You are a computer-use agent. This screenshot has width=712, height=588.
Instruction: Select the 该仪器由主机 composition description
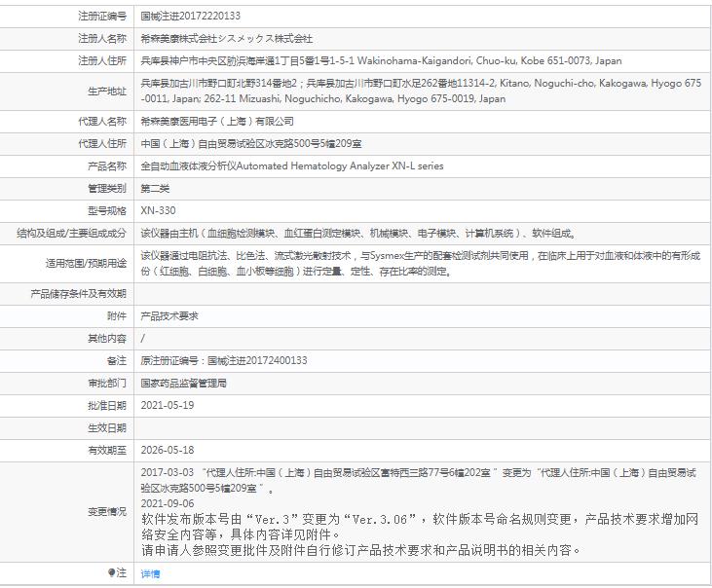pyautogui.click(x=358, y=234)
